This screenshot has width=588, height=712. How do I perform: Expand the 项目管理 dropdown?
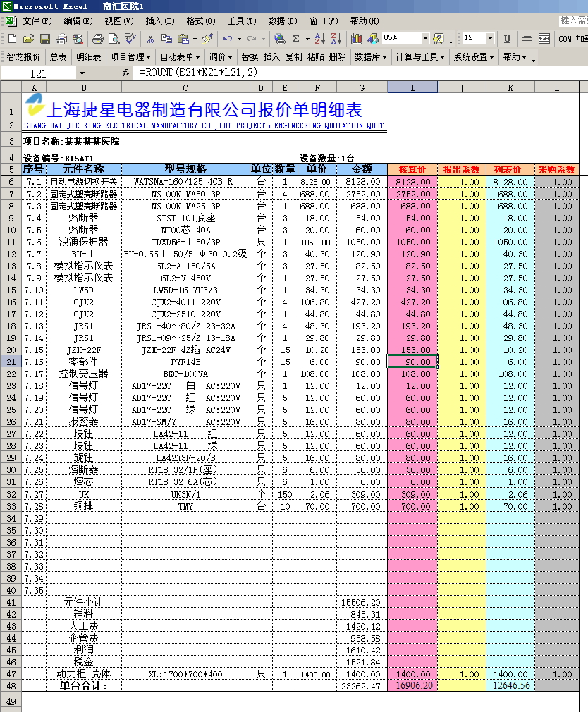coord(130,57)
